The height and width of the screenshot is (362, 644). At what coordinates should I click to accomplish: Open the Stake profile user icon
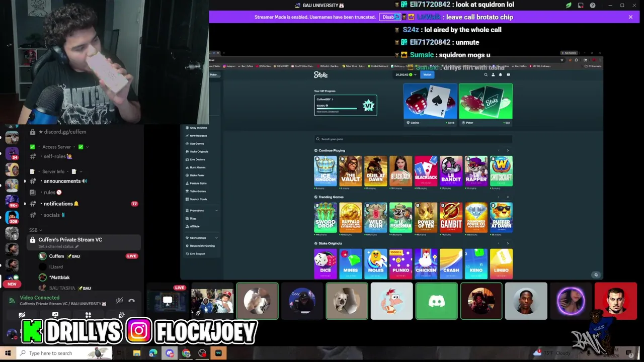[x=493, y=75]
